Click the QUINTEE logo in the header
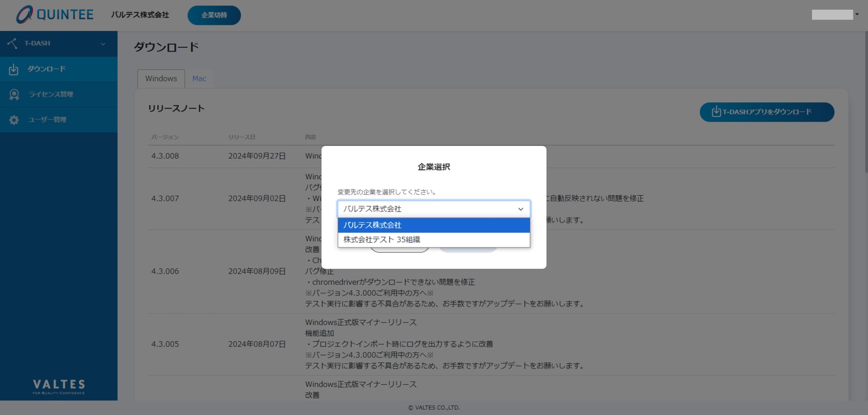The width and height of the screenshot is (868, 415). (54, 14)
